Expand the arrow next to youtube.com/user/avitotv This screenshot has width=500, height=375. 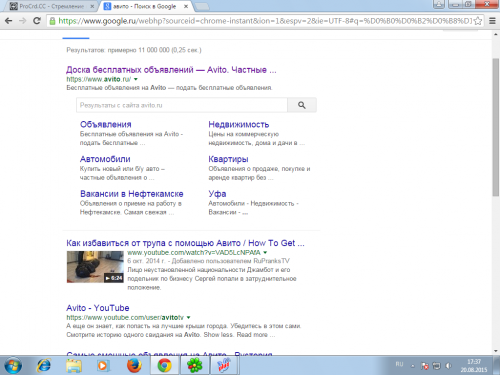click(188, 317)
